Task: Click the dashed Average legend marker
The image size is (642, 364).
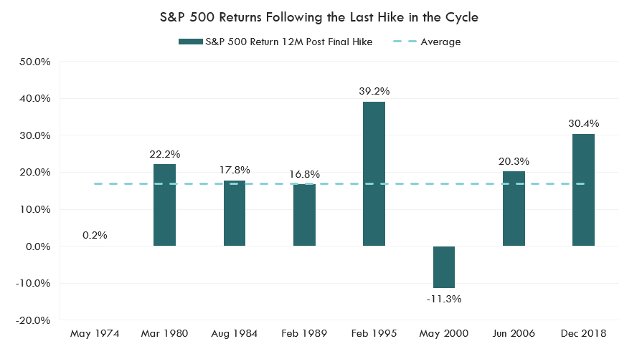Action: 405,42
